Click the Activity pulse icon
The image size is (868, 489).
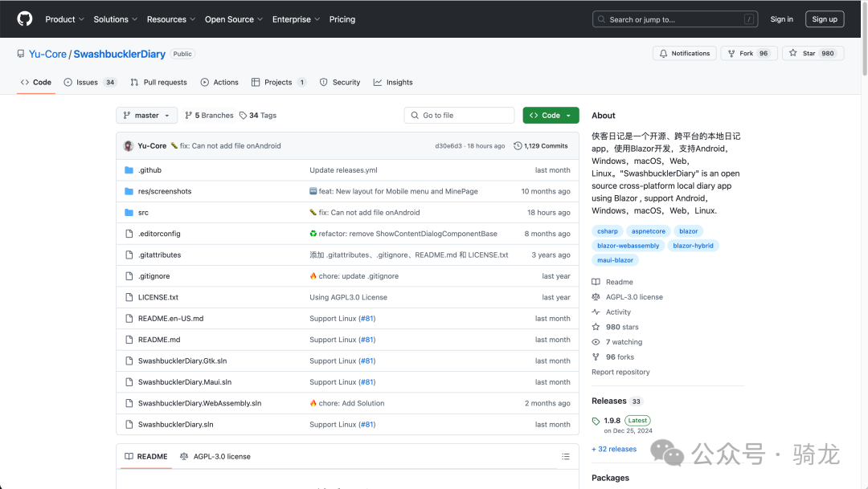tap(596, 312)
